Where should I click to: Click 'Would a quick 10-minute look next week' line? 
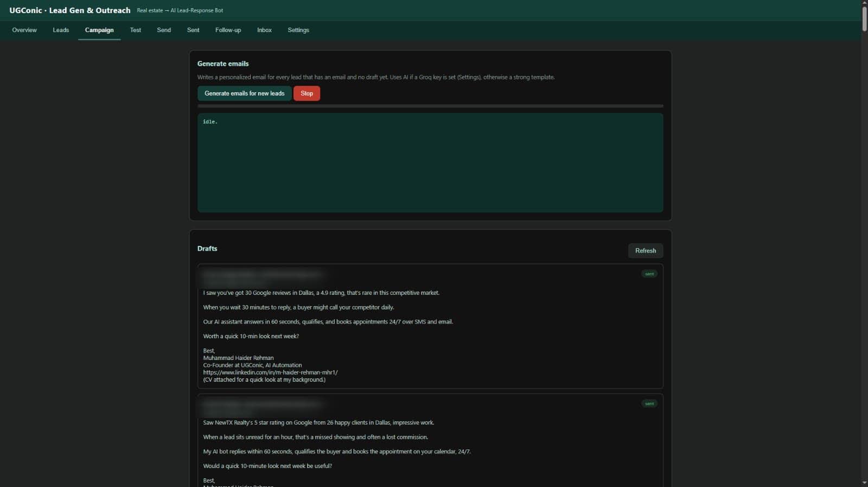pos(267,466)
